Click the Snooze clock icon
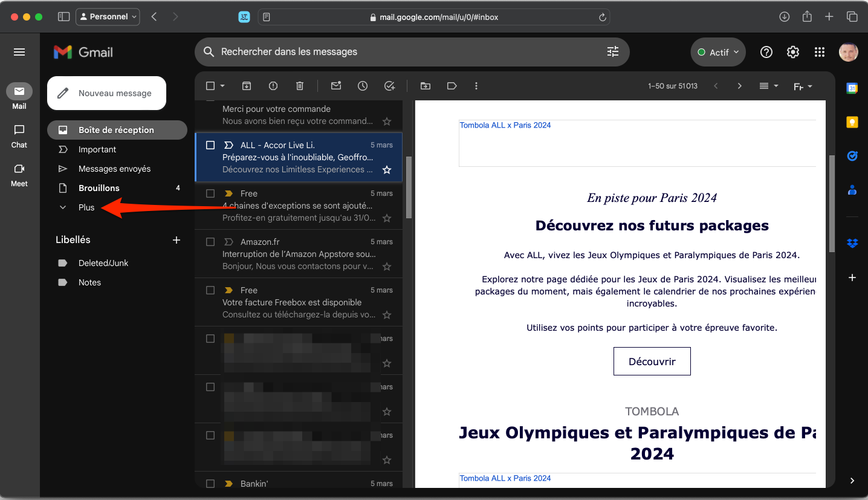Viewport: 868px width, 500px height. (x=363, y=86)
